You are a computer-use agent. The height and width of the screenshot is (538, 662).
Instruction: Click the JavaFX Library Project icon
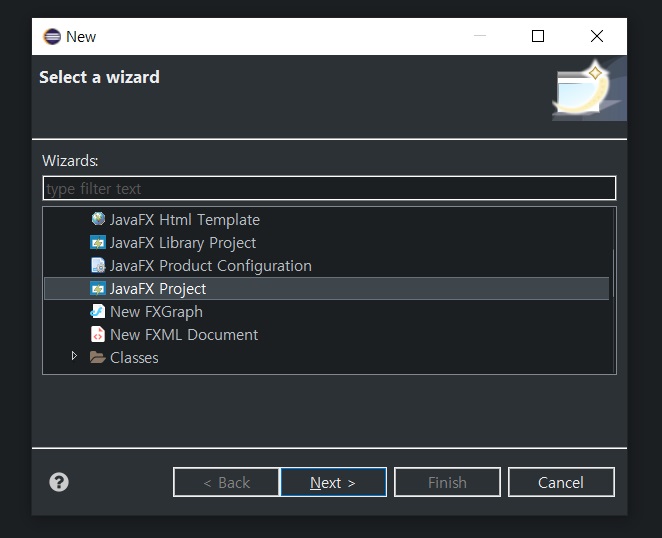pos(98,242)
